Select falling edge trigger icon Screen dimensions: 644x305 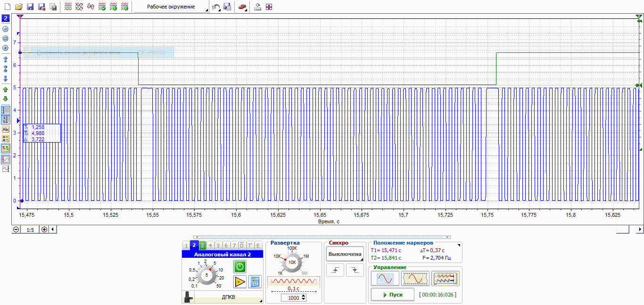[355, 271]
